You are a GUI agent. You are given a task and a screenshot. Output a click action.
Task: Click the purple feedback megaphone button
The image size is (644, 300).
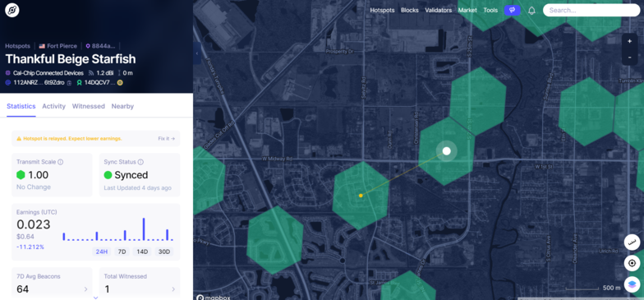[513, 10]
